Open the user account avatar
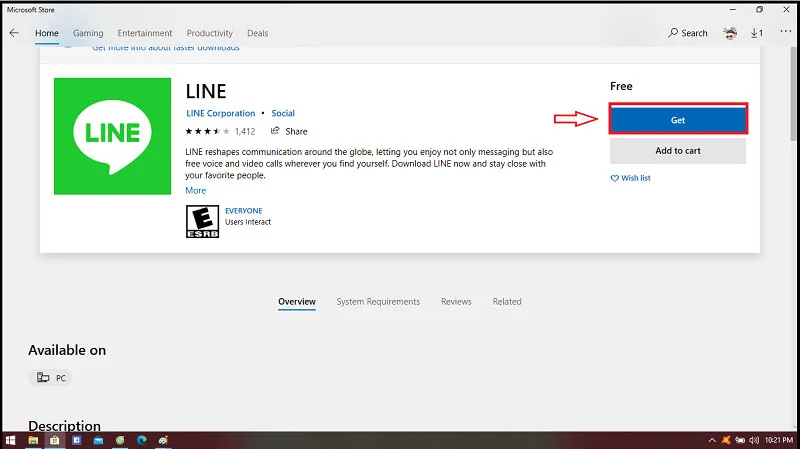Viewport: 800px width, 449px height. [730, 33]
